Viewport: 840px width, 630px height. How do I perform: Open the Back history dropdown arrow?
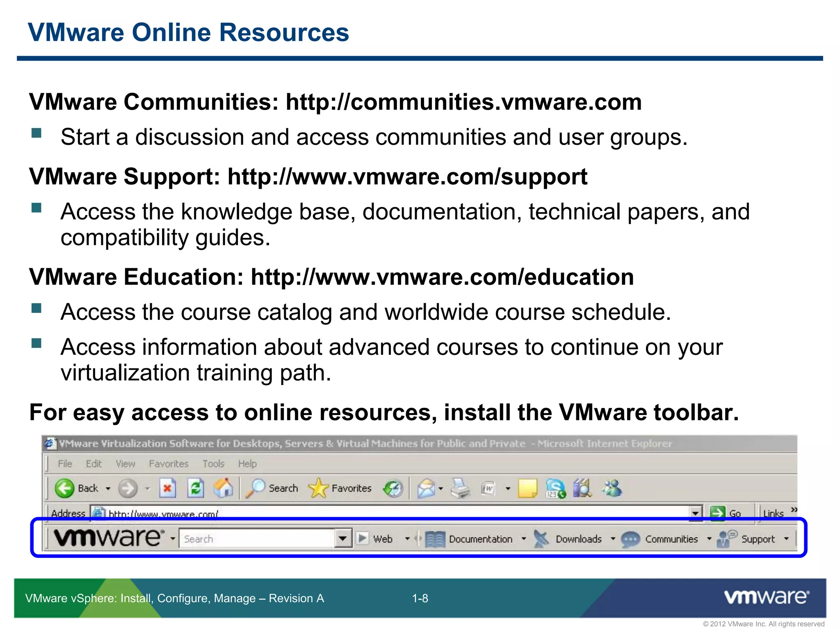coord(108,488)
